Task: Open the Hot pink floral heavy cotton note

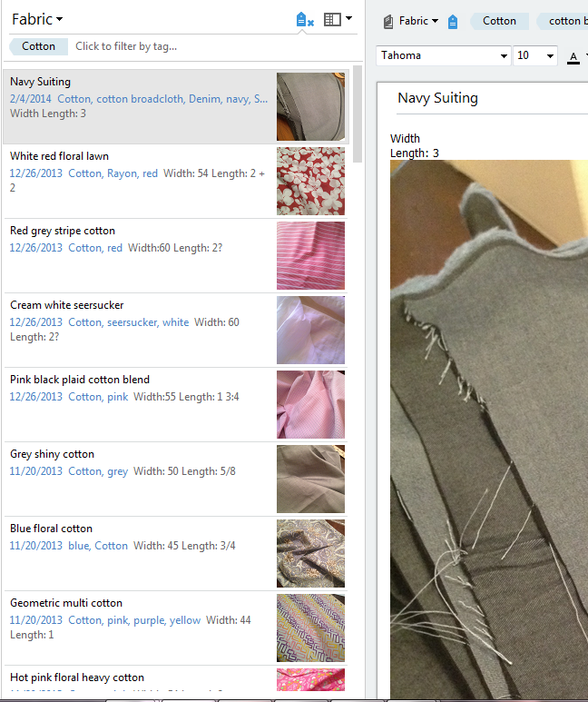Action: [175, 680]
